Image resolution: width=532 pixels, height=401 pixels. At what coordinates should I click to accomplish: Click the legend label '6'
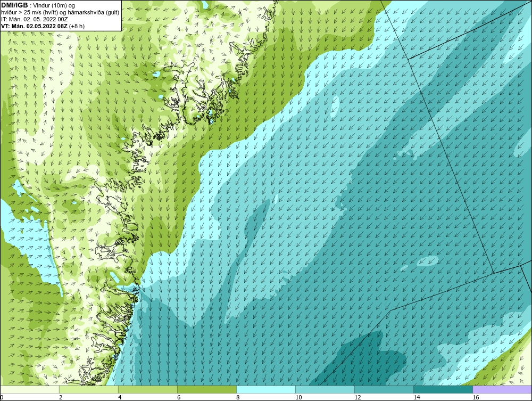click(x=179, y=397)
